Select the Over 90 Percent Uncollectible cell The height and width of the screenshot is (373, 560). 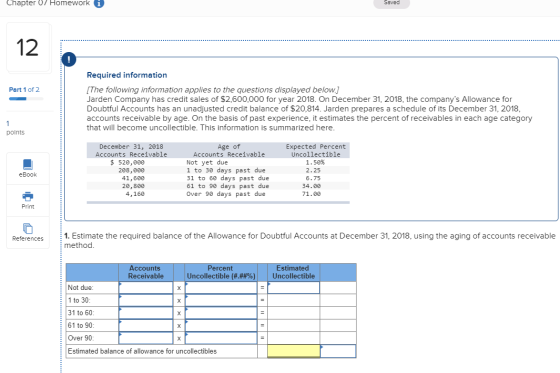pyautogui.click(x=221, y=338)
